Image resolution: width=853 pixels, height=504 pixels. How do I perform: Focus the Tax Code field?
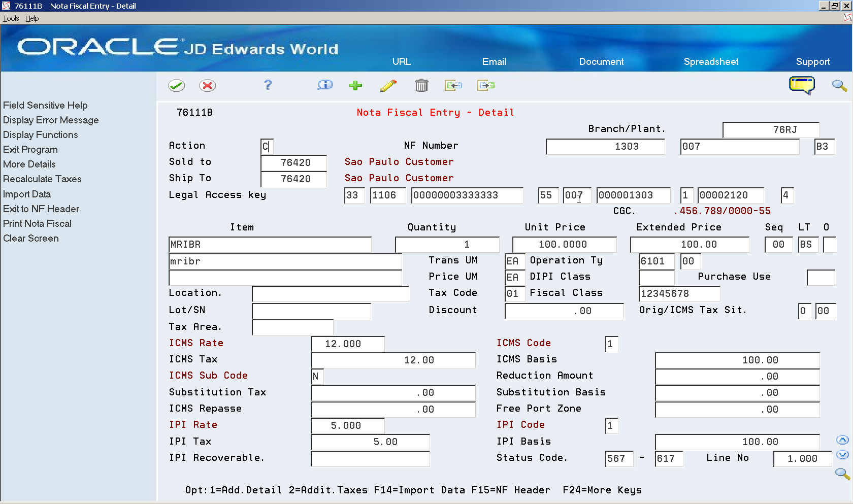pos(514,294)
